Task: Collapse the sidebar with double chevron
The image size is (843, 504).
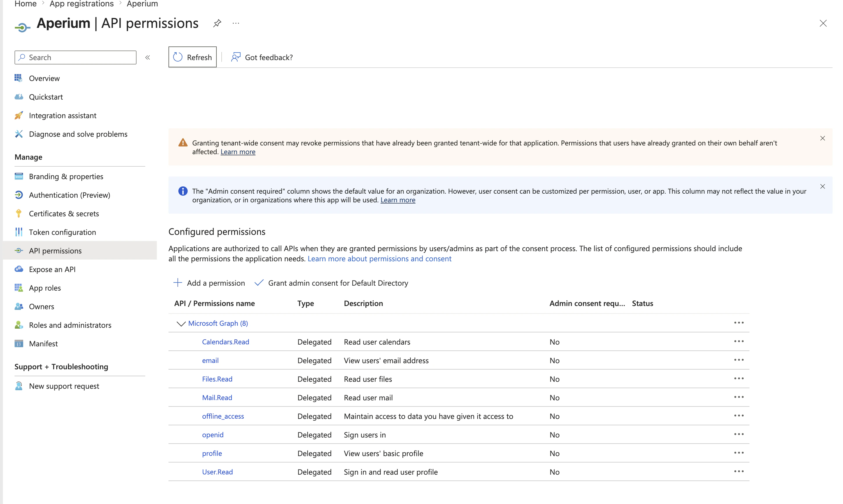Action: click(x=148, y=57)
